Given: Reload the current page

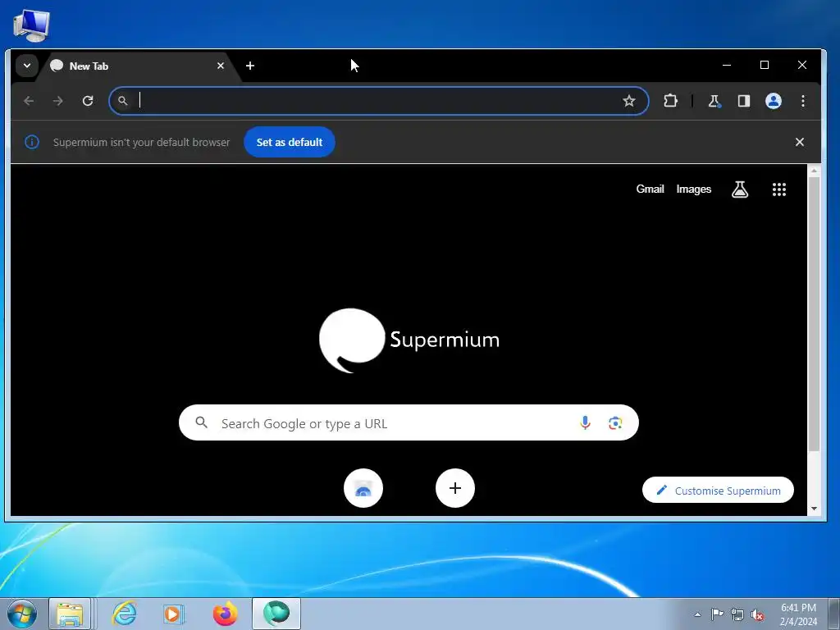Looking at the screenshot, I should (x=88, y=101).
